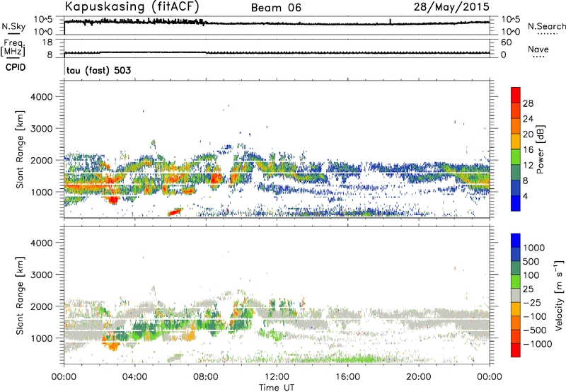Click the 08:00 time tick label

206,377
